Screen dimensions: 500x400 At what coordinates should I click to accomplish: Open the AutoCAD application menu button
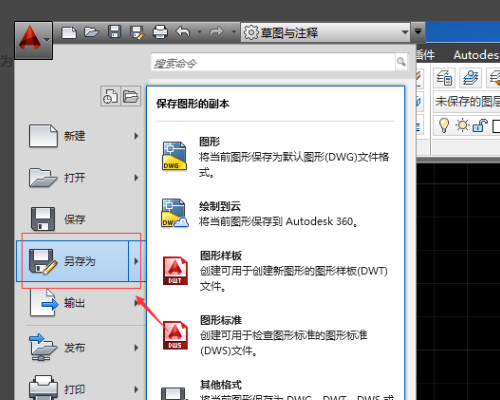[33, 40]
